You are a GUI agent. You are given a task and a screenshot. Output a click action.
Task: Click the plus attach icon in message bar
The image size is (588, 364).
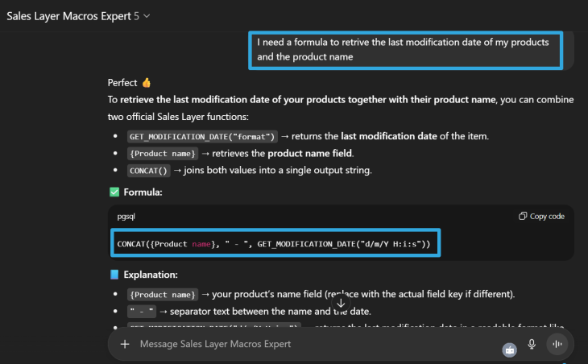(x=125, y=344)
